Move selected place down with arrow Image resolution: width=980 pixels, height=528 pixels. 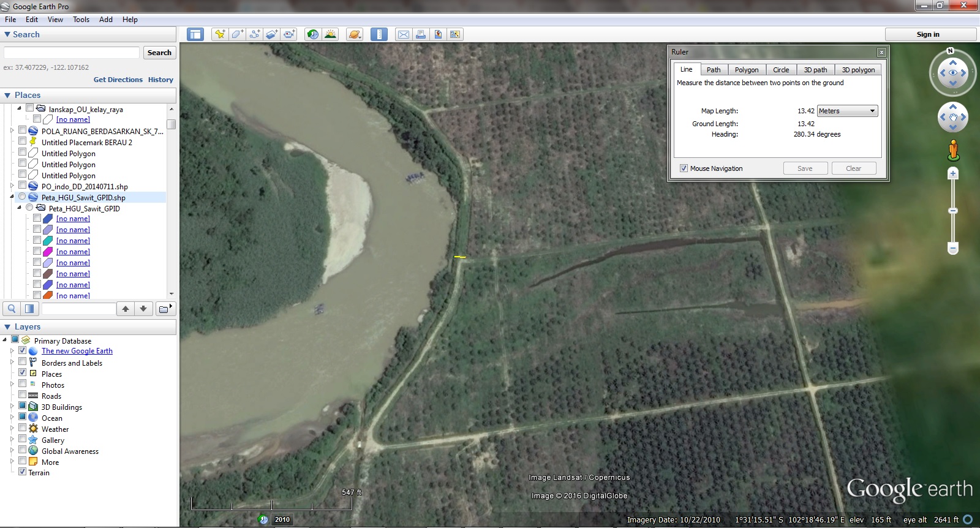(x=143, y=309)
